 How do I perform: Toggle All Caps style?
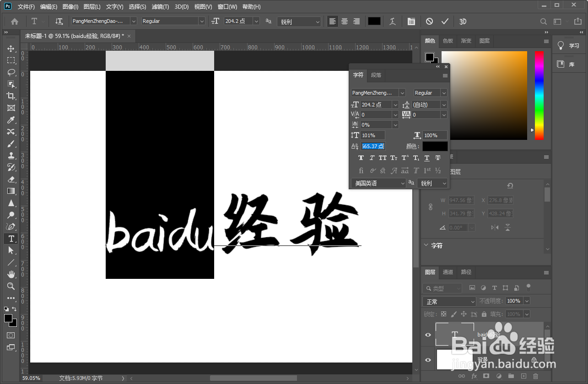(x=383, y=158)
